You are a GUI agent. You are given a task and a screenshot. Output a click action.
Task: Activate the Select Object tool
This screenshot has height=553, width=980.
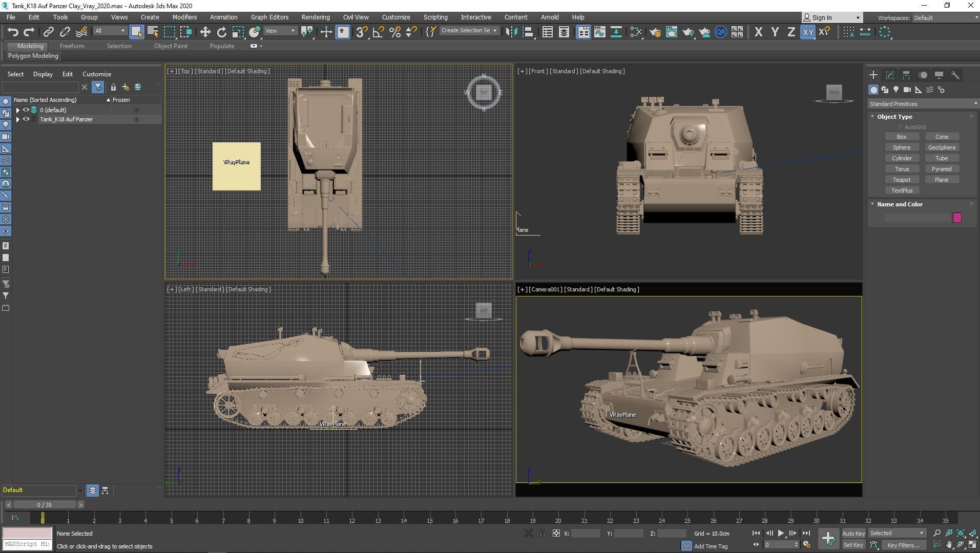click(x=136, y=32)
